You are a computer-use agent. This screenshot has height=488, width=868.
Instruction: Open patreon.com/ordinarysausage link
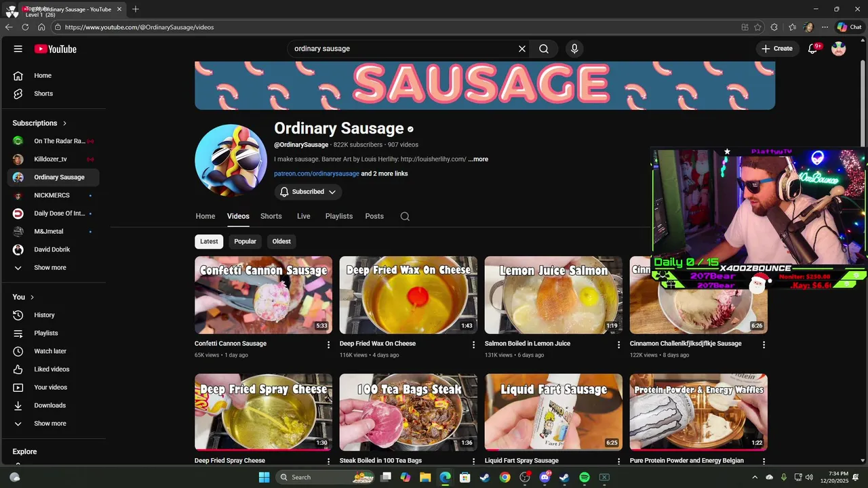coord(317,174)
